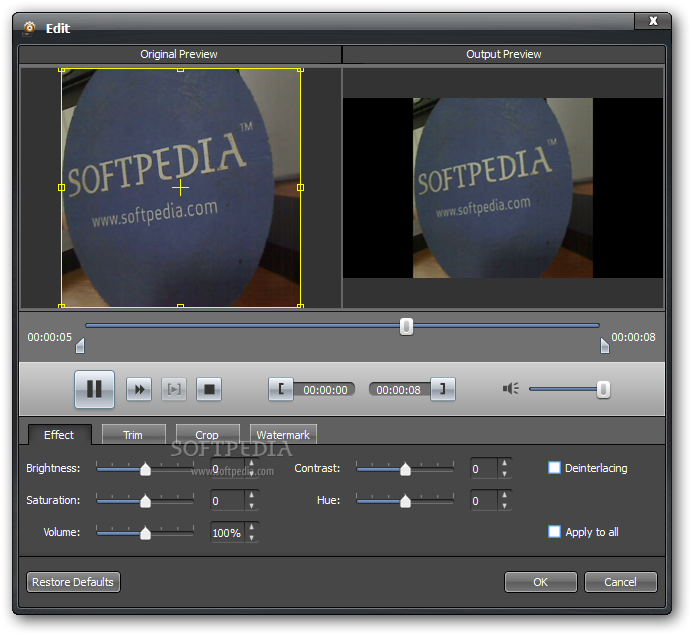The height and width of the screenshot is (635, 692).
Task: Decrease Brightness value with down arrow
Action: [x=252, y=474]
